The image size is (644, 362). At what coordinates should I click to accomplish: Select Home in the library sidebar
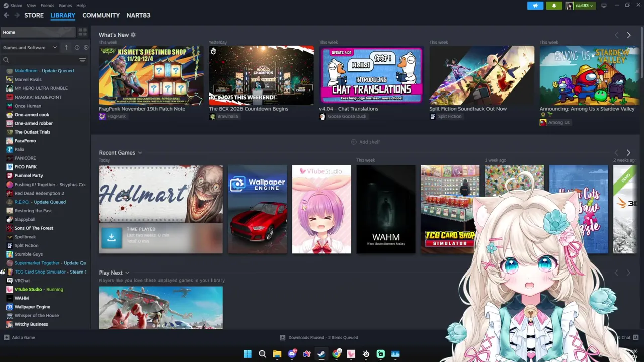pos(38,32)
